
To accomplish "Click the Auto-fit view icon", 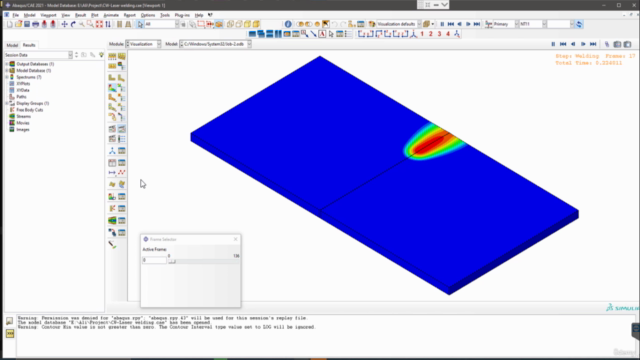I will [99, 24].
